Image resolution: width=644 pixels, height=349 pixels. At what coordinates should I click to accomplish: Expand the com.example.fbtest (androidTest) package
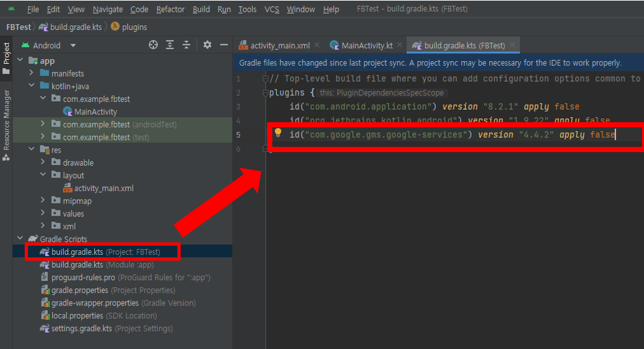(43, 123)
